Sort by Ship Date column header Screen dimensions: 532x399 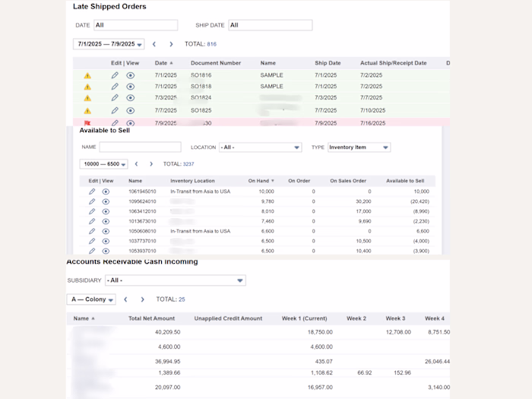click(x=328, y=63)
